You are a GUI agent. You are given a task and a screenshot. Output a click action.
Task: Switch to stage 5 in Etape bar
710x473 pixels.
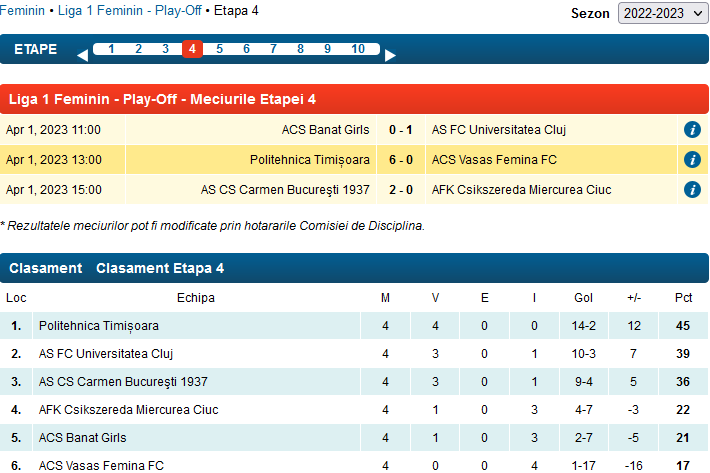coord(219,49)
